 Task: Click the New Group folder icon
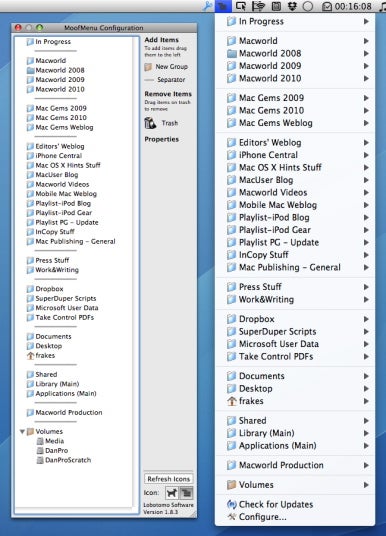(148, 67)
